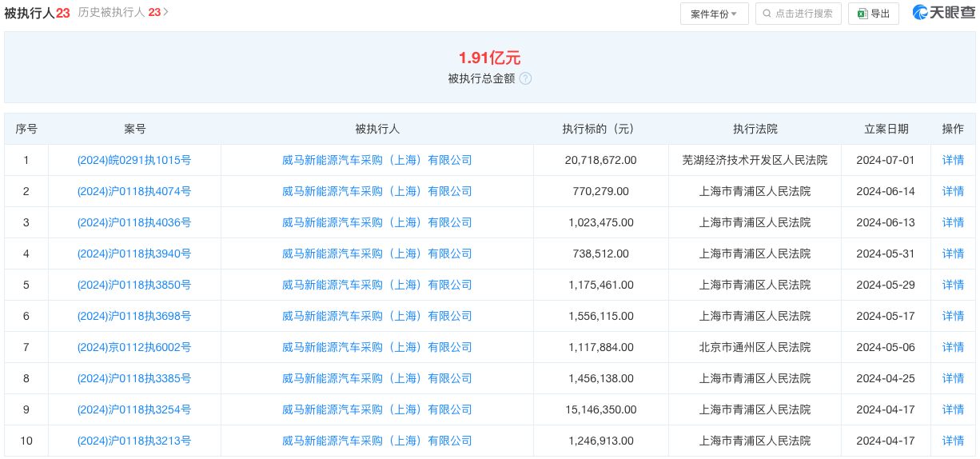The image size is (980, 459).
Task: Click 芜湖经济技术开发区人民法院 cell
Action: [x=755, y=160]
